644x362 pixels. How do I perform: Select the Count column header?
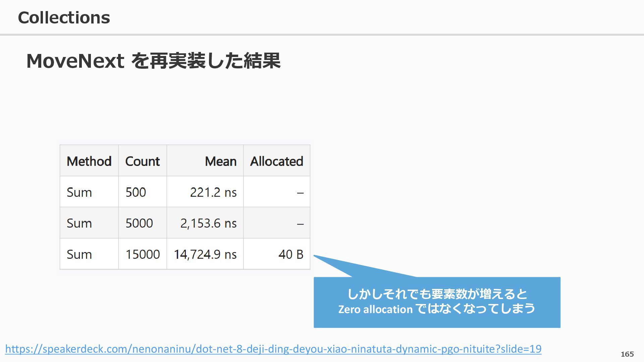[142, 161]
